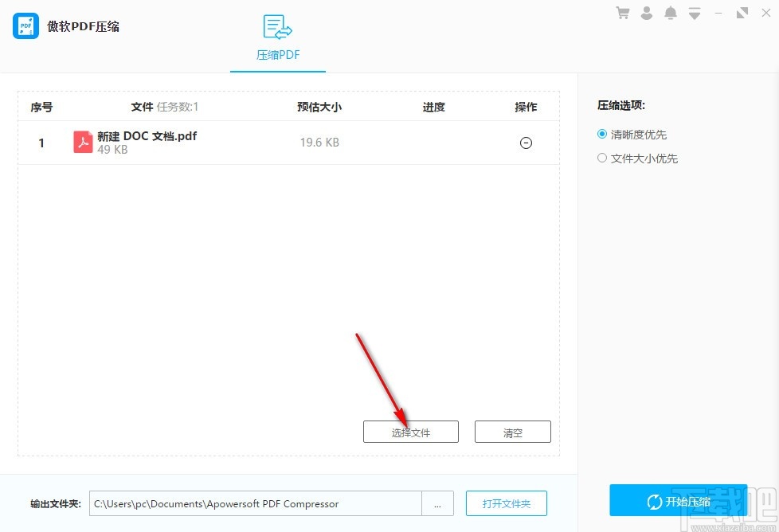Viewport: 779px width, 532px height.
Task: Click the red PDF icon beside 新建 DOC 文档.pdf
Action: (x=83, y=142)
